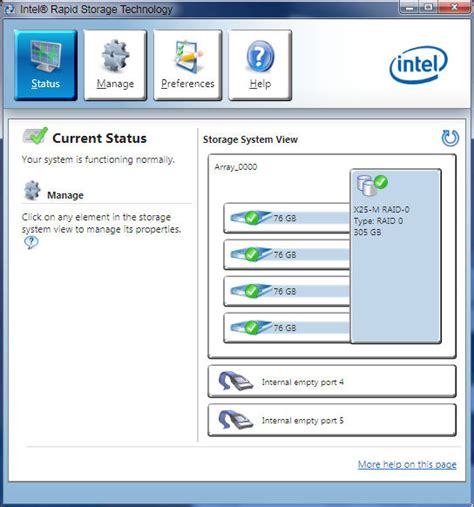Click the '305 GB' volume size text

367,232
